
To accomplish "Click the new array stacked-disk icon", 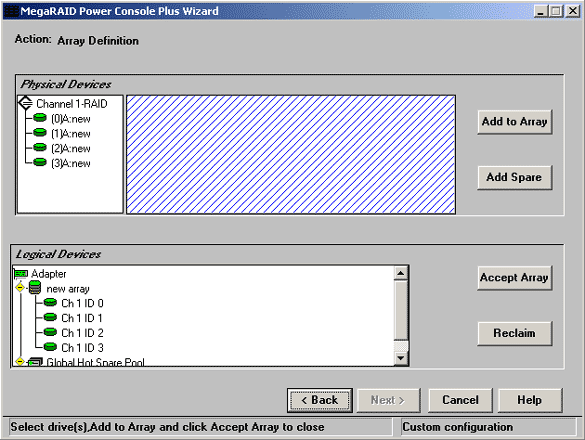I will click(35, 288).
